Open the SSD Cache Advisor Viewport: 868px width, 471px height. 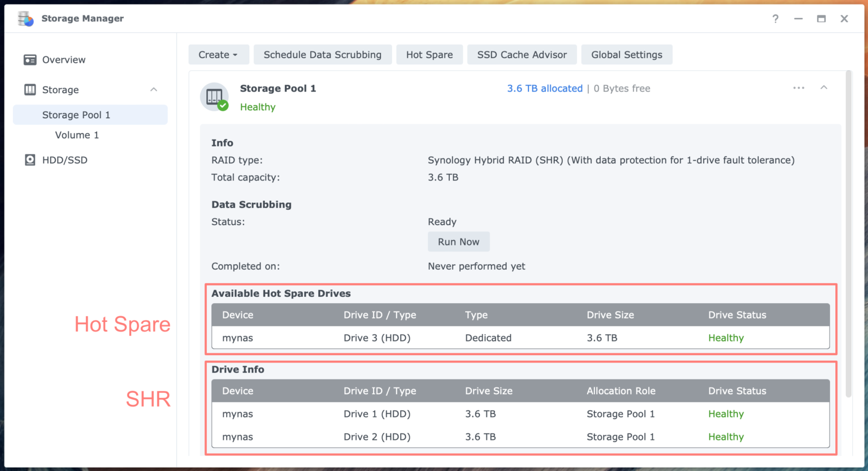(x=522, y=54)
